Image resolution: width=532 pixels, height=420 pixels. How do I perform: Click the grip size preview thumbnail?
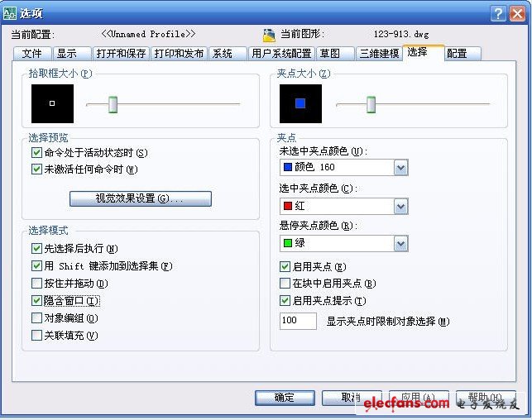pyautogui.click(x=300, y=103)
